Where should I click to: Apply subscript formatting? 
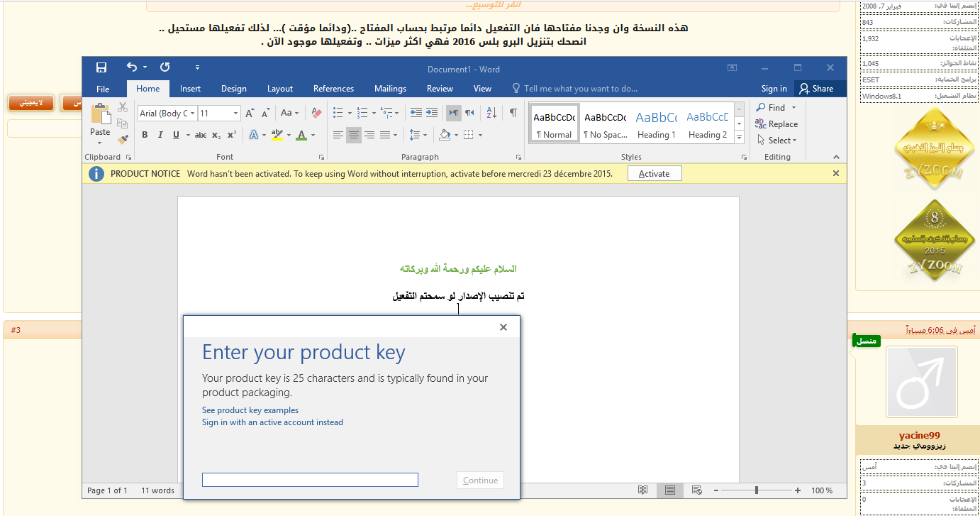point(216,135)
